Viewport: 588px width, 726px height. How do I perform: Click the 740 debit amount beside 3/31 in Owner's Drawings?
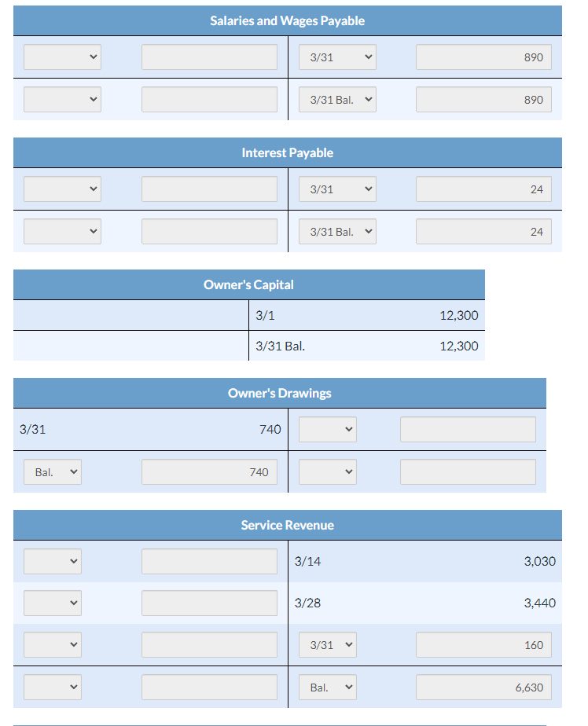tap(270, 429)
